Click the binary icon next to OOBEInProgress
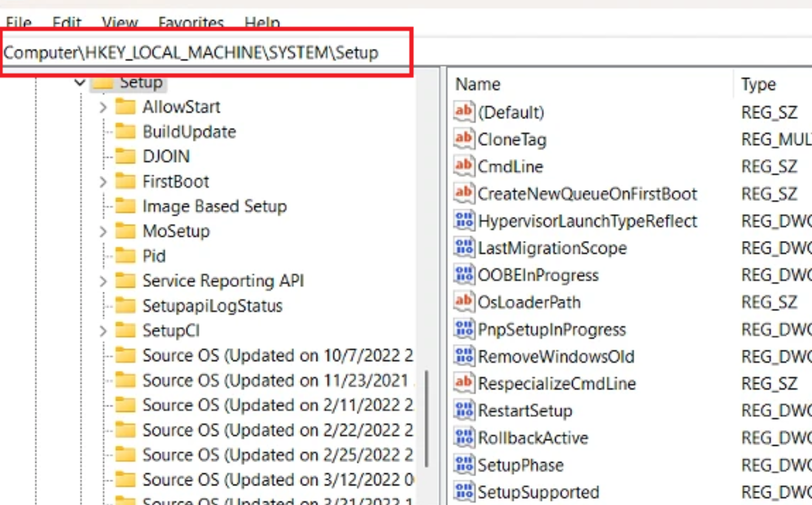The height and width of the screenshot is (505, 812). [463, 275]
